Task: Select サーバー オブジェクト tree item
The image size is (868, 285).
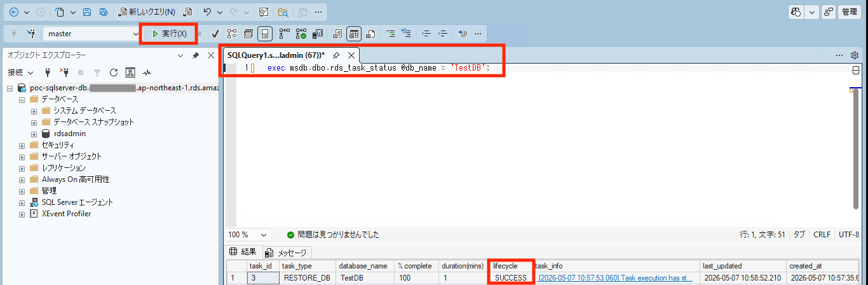Action: pos(71,156)
